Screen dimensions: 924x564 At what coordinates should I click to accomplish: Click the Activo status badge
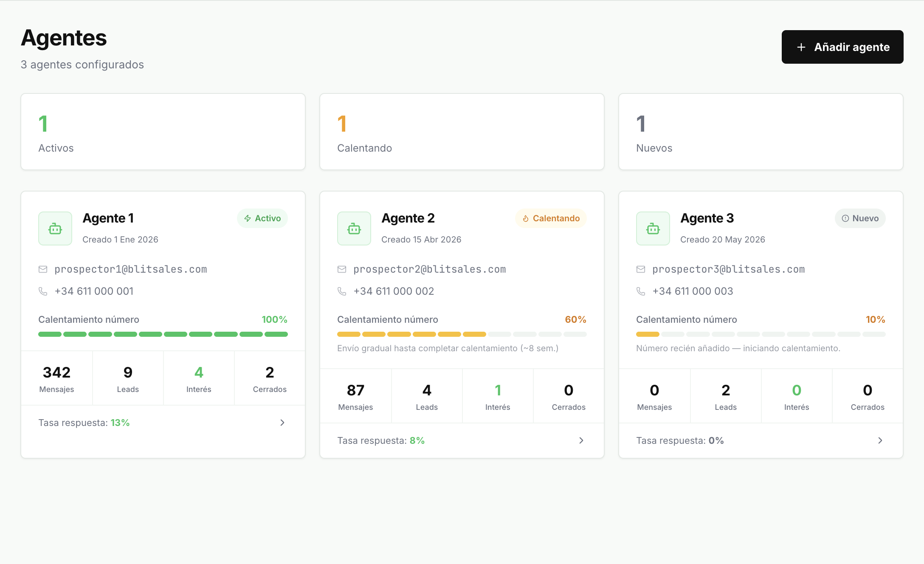point(262,218)
